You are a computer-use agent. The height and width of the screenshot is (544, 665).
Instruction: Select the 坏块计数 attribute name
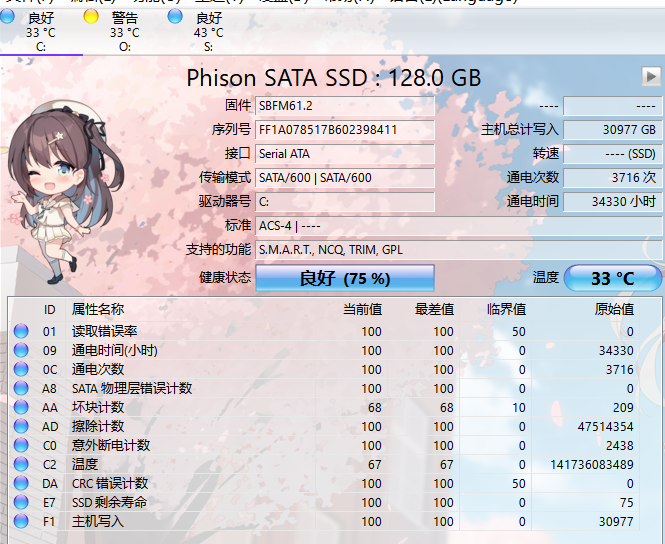98,407
